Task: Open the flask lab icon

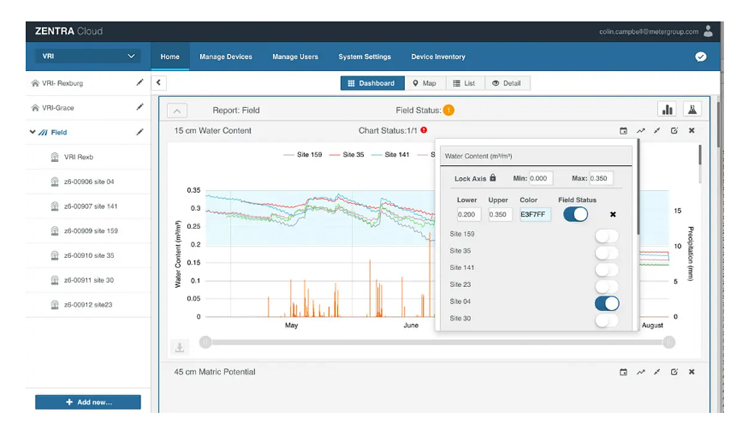Action: (692, 110)
